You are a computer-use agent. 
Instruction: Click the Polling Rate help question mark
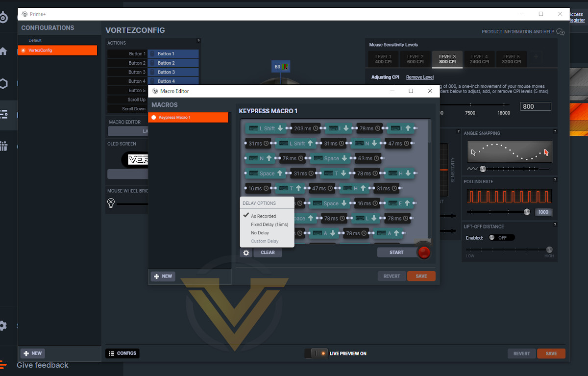click(x=555, y=180)
